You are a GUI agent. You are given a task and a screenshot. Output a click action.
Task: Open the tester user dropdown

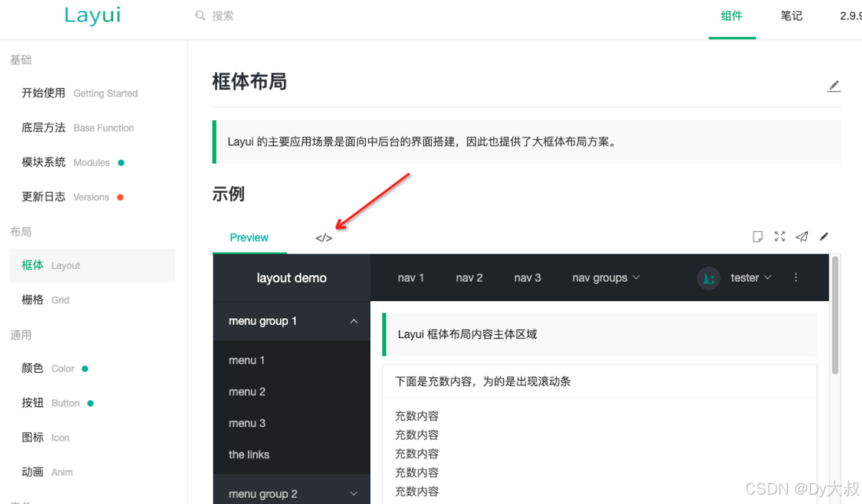click(x=750, y=278)
